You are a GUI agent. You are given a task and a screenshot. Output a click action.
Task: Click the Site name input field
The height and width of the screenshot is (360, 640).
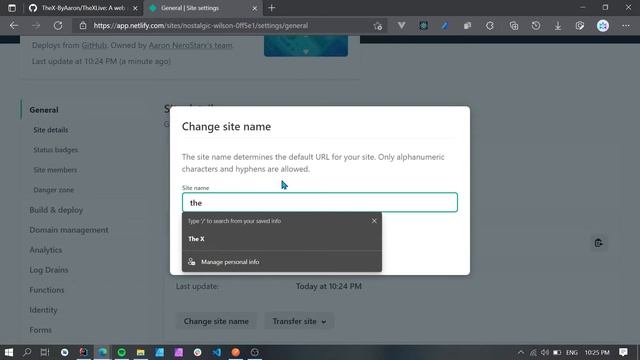pyautogui.click(x=320, y=202)
